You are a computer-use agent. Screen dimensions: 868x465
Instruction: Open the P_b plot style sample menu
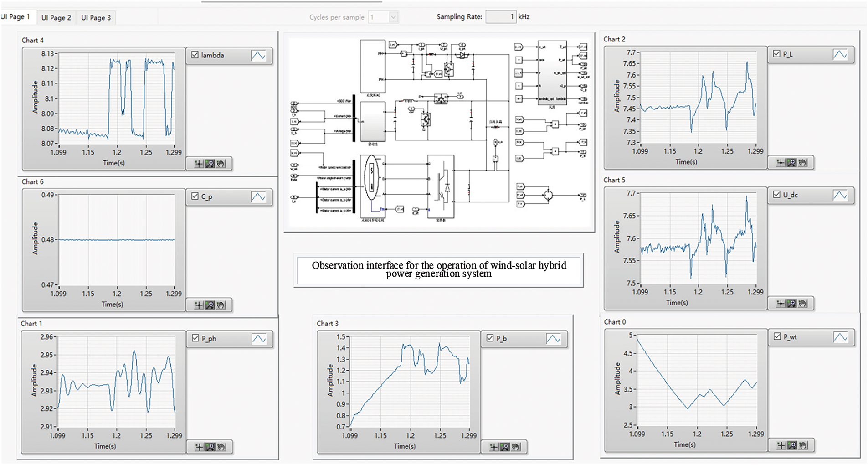[553, 339]
